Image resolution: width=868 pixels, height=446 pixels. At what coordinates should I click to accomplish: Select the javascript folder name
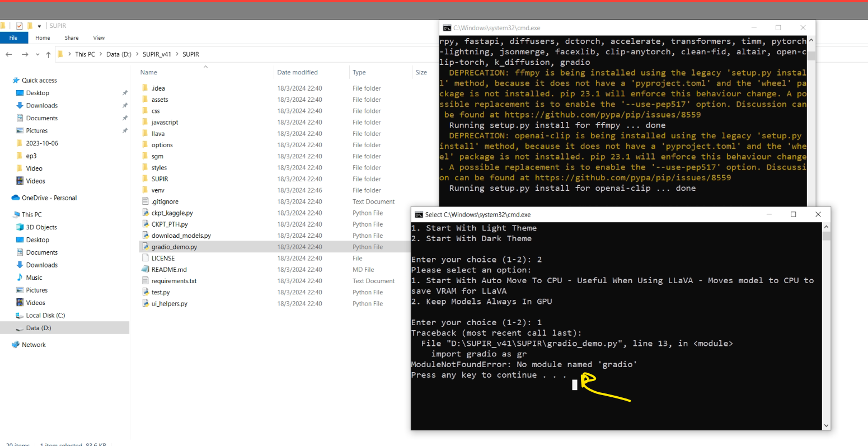pos(165,122)
